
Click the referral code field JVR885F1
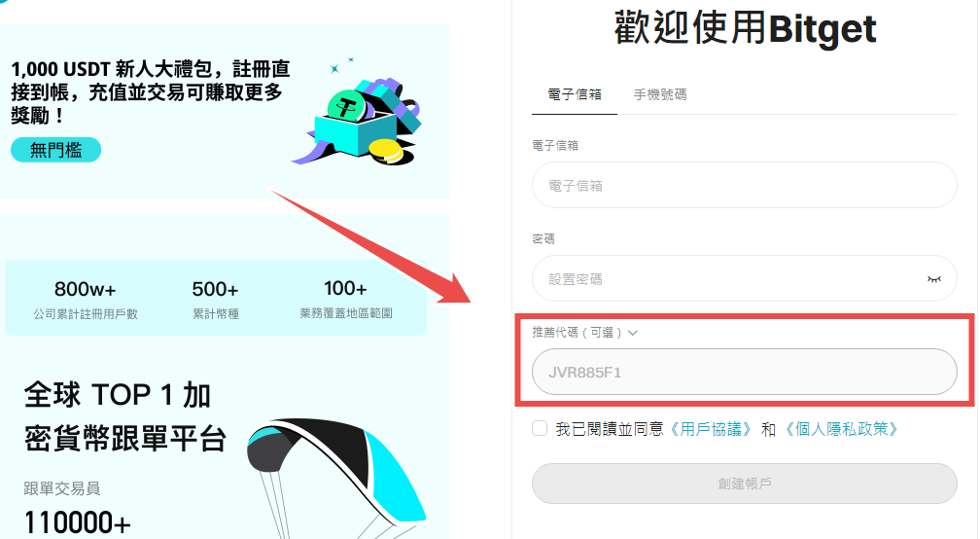pyautogui.click(x=745, y=372)
